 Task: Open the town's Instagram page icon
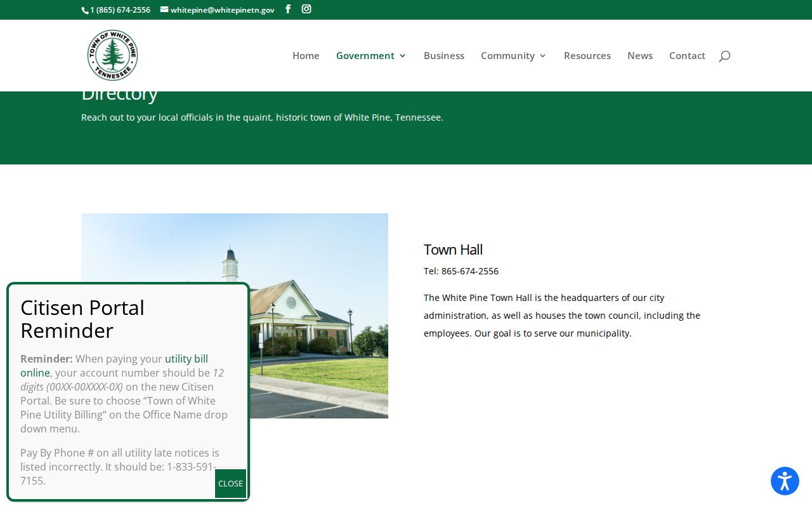(x=306, y=9)
